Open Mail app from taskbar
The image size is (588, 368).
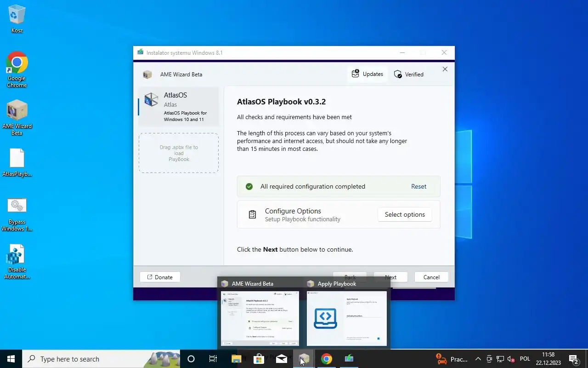click(281, 359)
